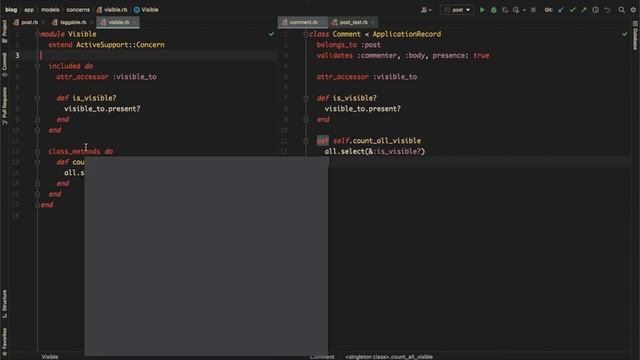Open the Commit tool window sidebar button

pyautogui.click(x=4, y=64)
